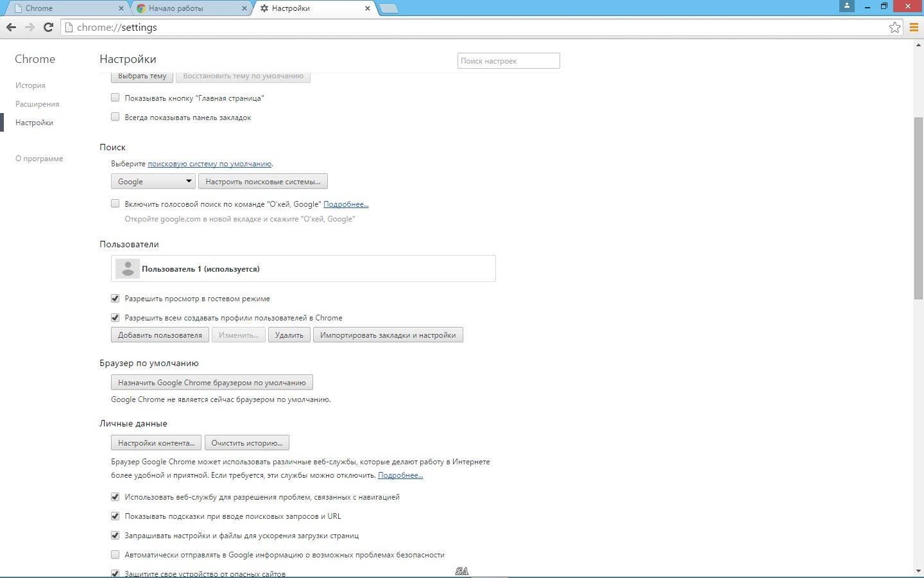Open История in the sidebar
Image resolution: width=924 pixels, height=578 pixels.
click(30, 85)
